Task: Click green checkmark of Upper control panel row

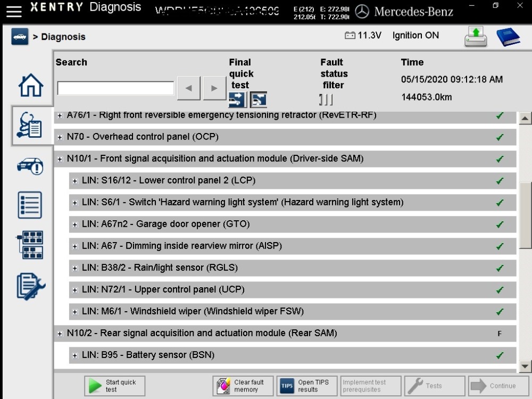Action: click(500, 290)
